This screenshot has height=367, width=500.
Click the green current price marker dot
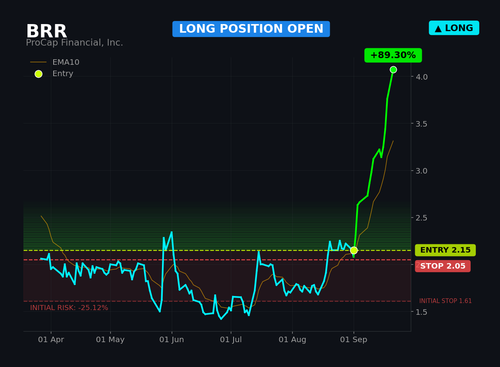point(393,70)
